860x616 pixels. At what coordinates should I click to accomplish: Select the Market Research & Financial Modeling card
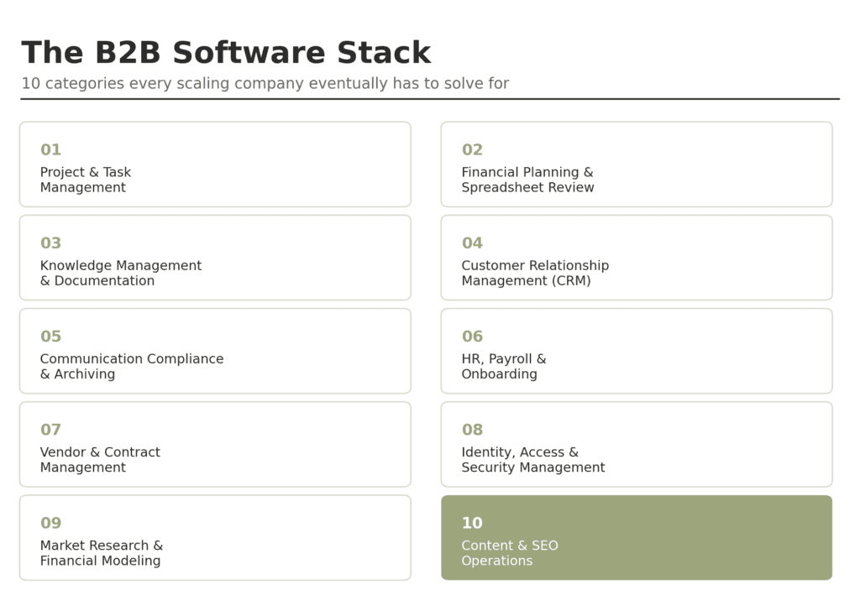pyautogui.click(x=215, y=538)
